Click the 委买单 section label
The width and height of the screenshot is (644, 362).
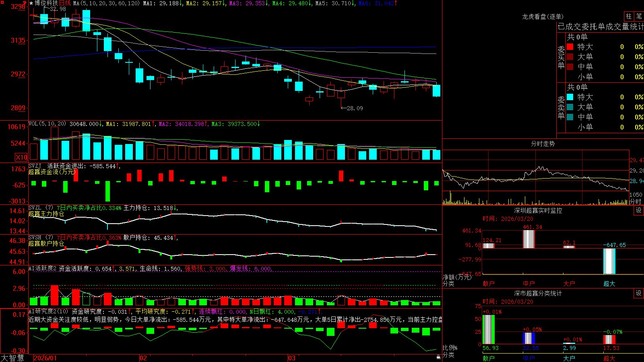(x=561, y=57)
